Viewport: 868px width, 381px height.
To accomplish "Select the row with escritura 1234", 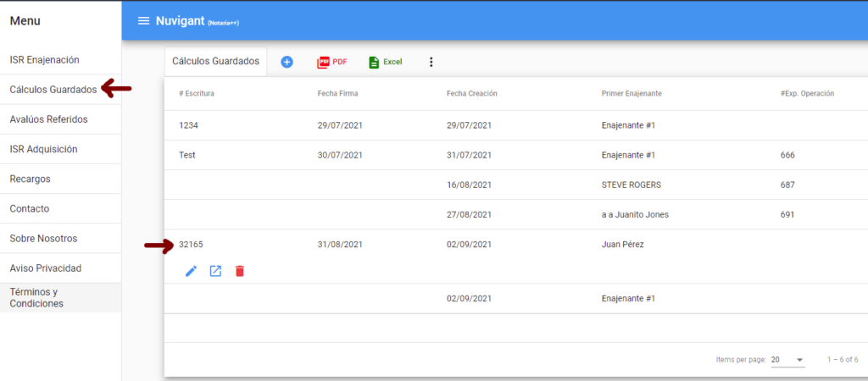I will (x=516, y=125).
